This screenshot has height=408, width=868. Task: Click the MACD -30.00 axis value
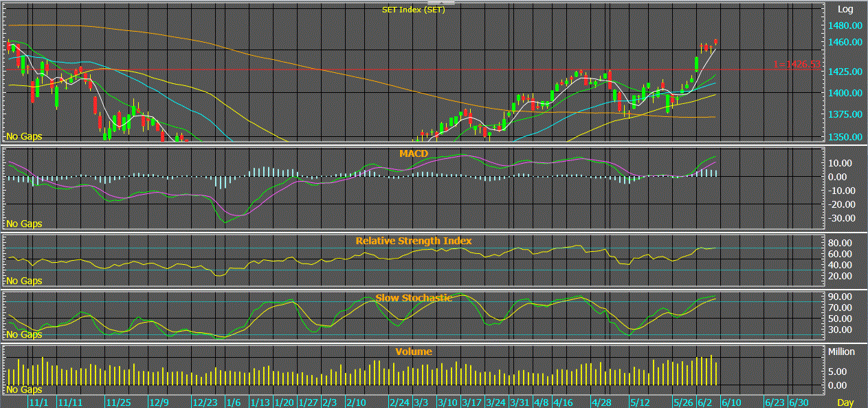coord(841,218)
